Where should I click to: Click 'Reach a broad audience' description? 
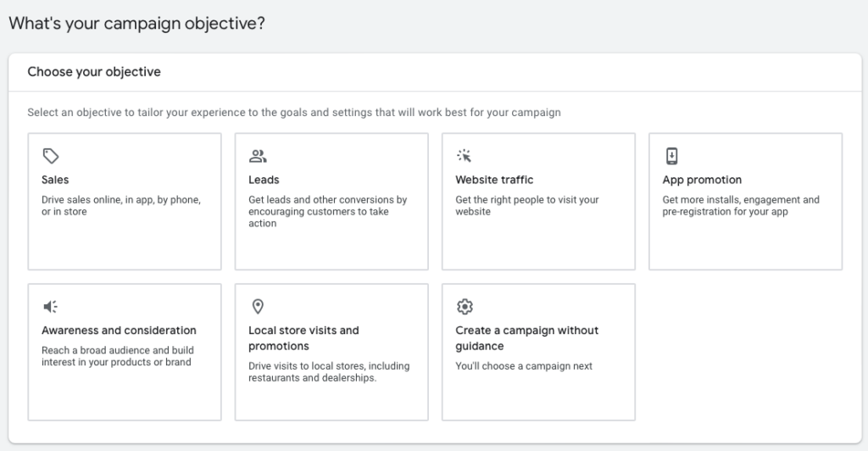point(117,356)
